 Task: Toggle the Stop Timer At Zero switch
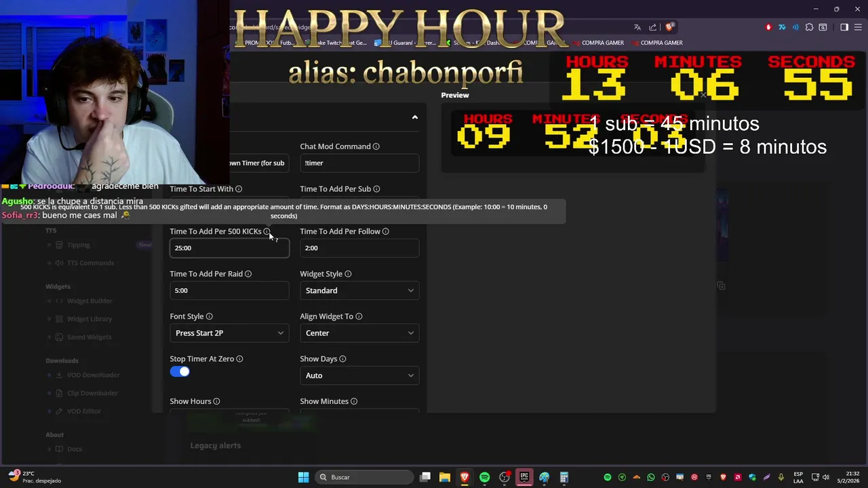click(180, 371)
